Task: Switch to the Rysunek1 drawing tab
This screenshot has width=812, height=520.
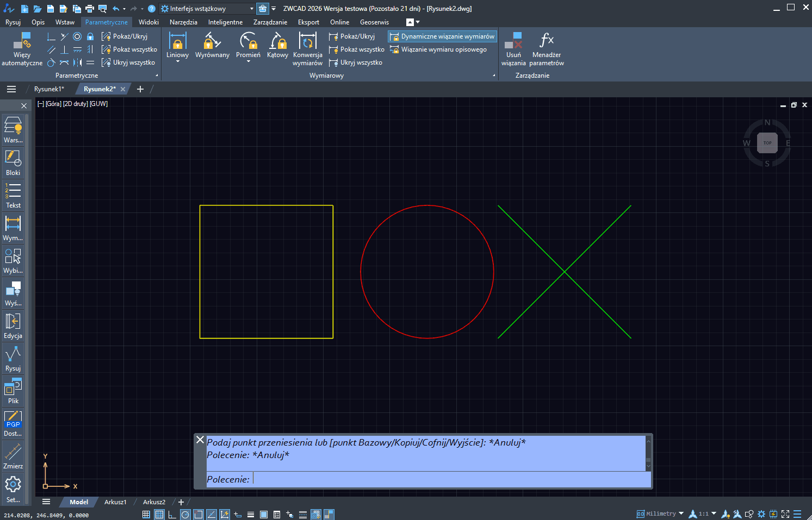Action: tap(49, 89)
